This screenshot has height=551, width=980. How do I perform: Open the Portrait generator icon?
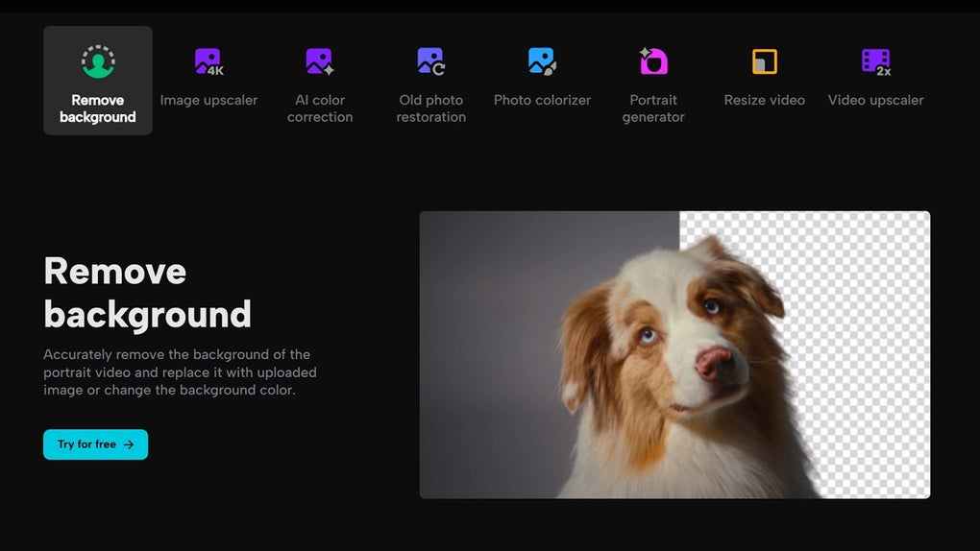click(653, 61)
